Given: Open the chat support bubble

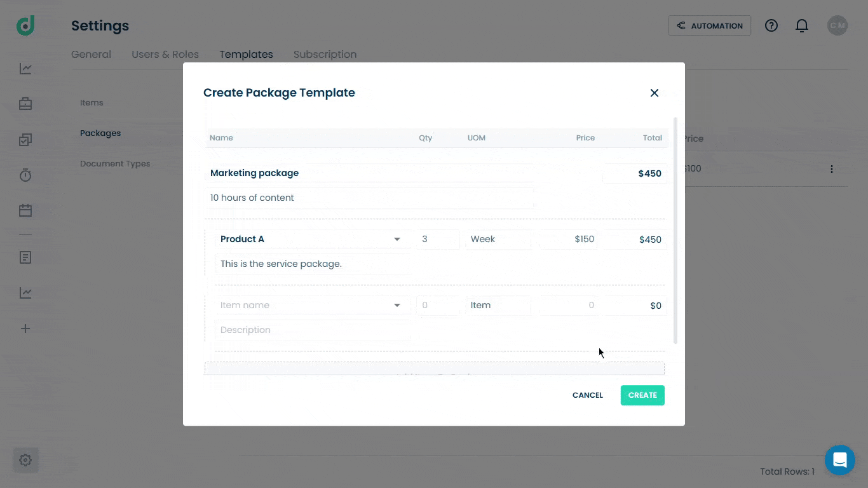Looking at the screenshot, I should point(840,460).
